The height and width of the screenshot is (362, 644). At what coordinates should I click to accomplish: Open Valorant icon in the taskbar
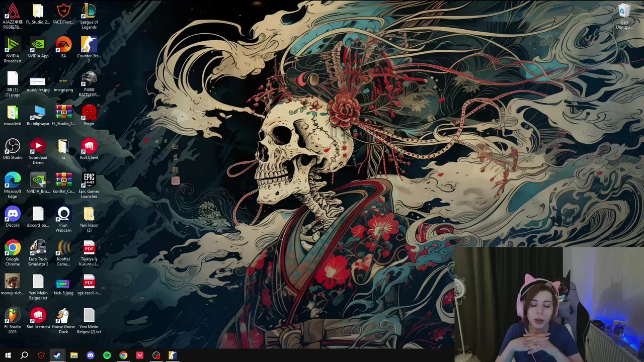140,355
